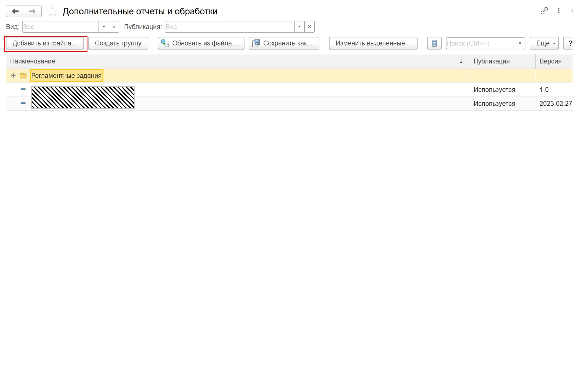Add page to favorites with star icon

[x=52, y=12]
